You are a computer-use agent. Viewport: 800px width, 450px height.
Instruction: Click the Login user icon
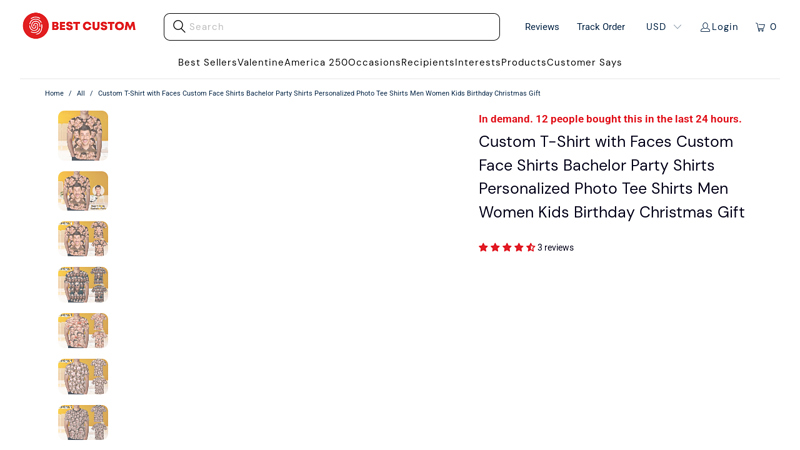pyautogui.click(x=705, y=27)
